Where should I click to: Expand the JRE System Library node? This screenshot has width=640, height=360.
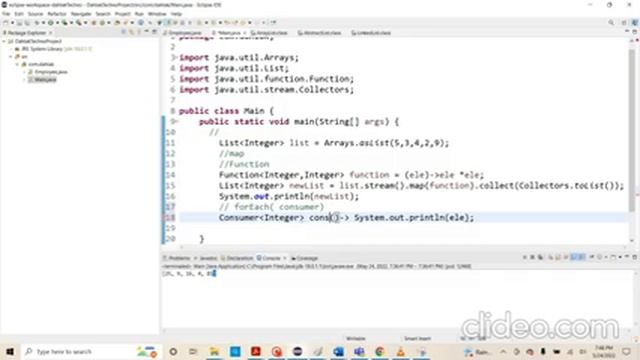[x=11, y=49]
